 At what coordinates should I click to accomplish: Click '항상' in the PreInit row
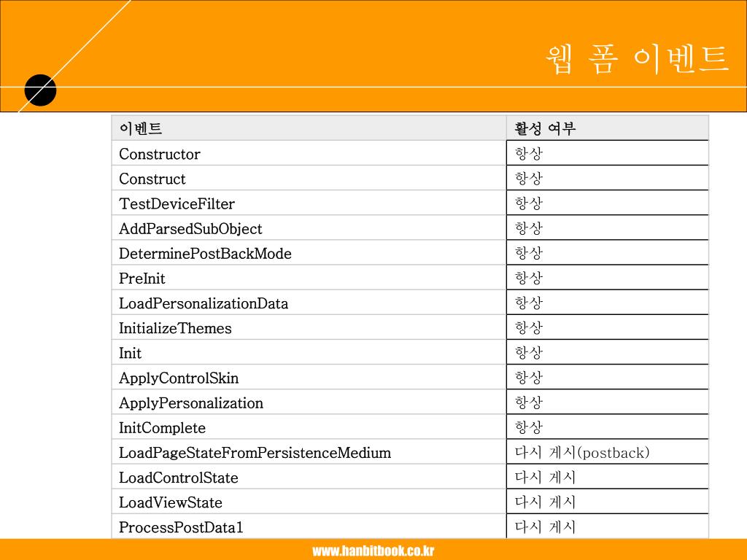[529, 278]
